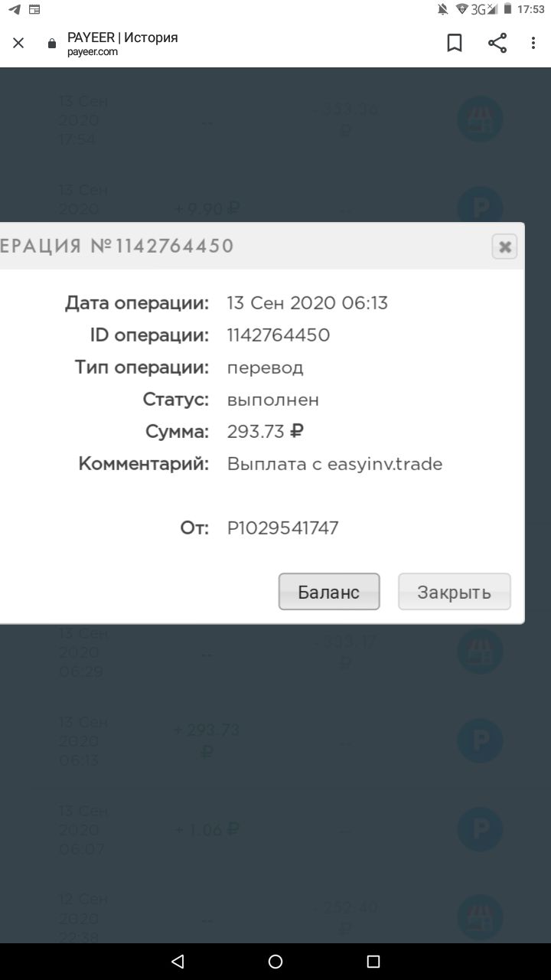Tap the share icon in browser toolbar
This screenshot has height=980, width=551.
click(497, 43)
